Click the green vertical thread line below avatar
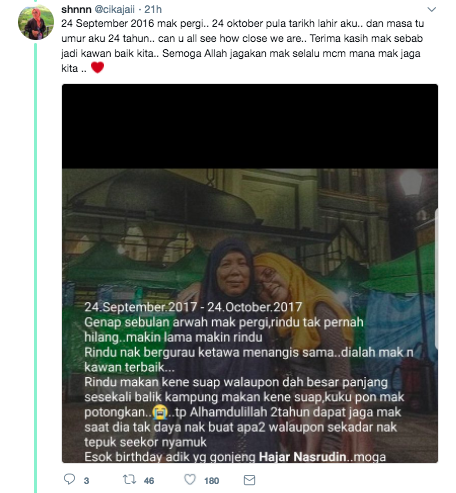The width and height of the screenshot is (456, 493). pos(36,267)
